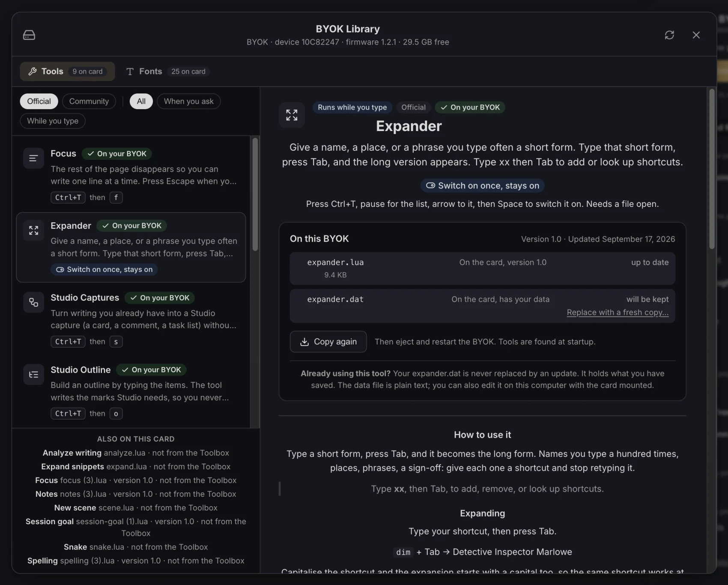This screenshot has width=728, height=585.
Task: Open the Studio Captures tool entry
Action: pos(131,319)
